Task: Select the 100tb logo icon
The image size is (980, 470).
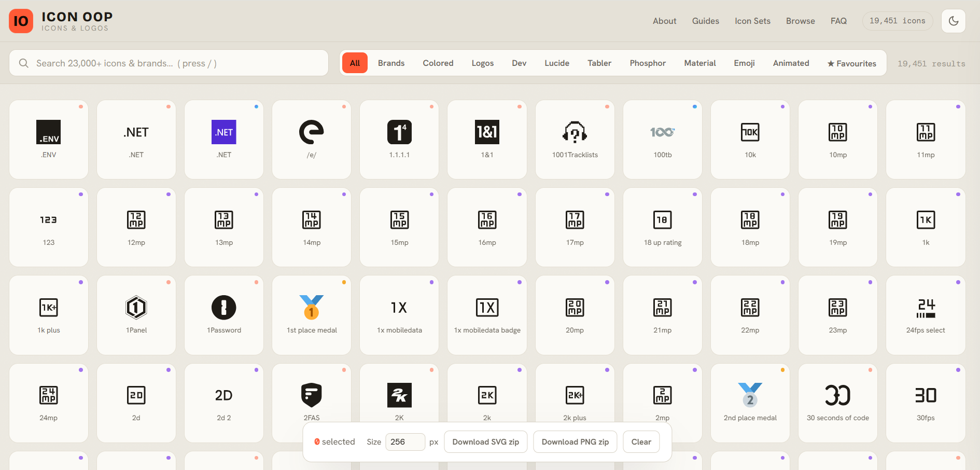Action: coord(663,140)
